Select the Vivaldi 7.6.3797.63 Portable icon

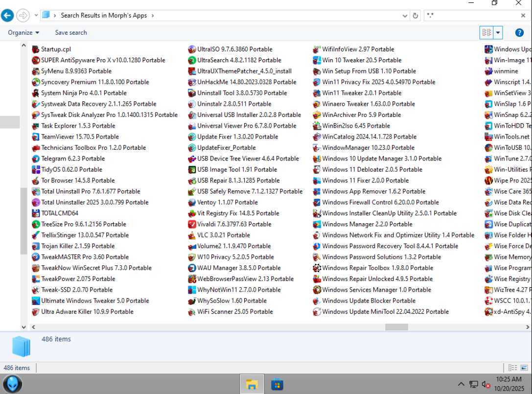point(192,224)
